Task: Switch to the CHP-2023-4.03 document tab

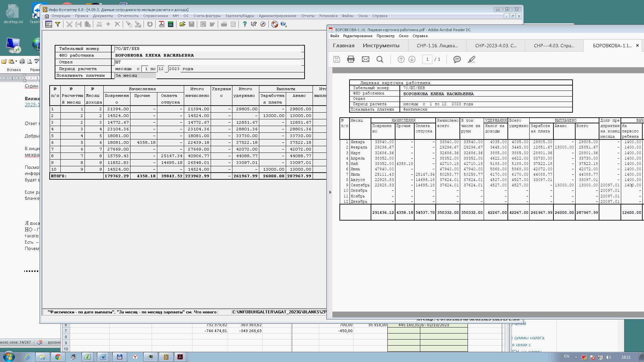Action: 495,46
